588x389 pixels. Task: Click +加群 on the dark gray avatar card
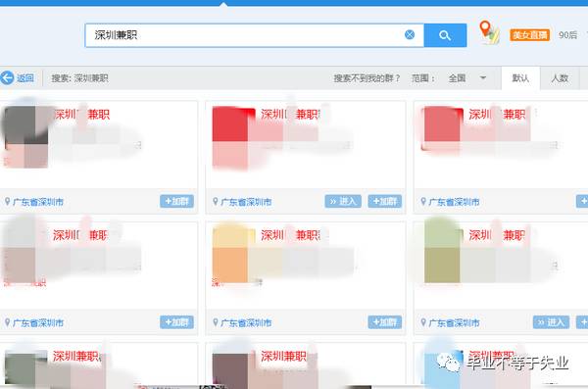(x=176, y=202)
